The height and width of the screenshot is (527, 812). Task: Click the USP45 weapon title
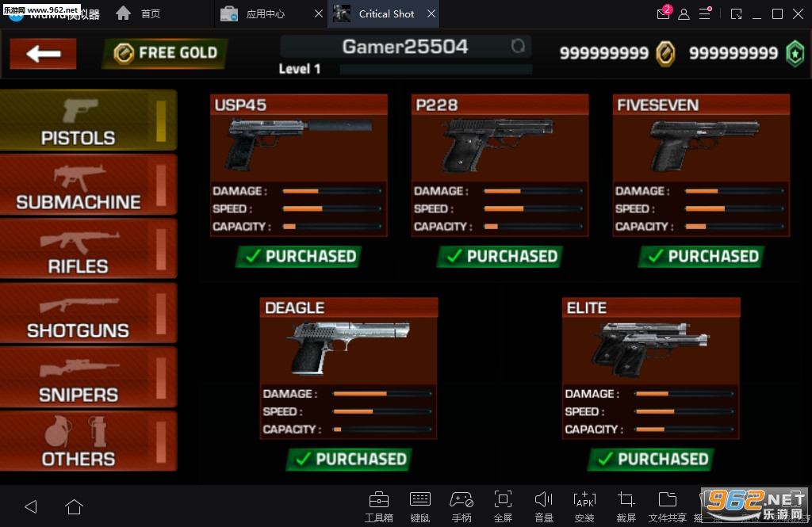point(240,105)
